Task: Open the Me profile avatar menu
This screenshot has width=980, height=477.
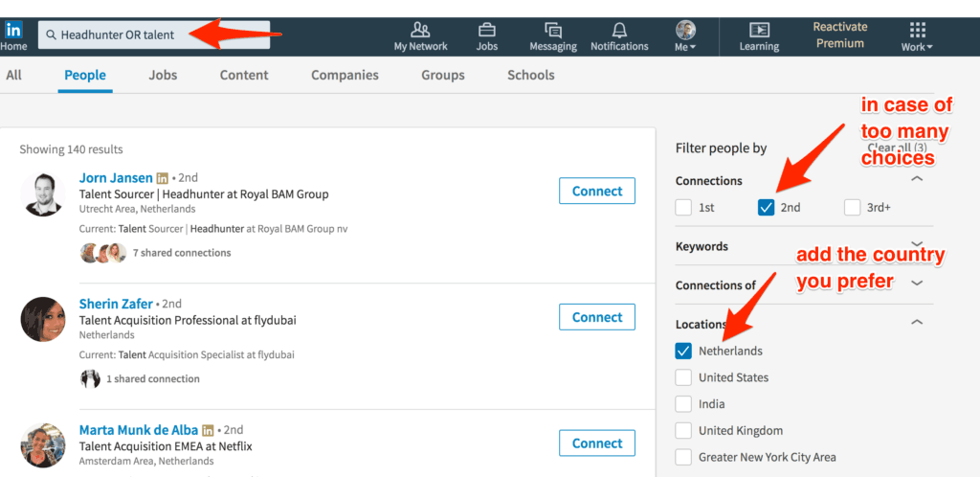Action: [685, 30]
